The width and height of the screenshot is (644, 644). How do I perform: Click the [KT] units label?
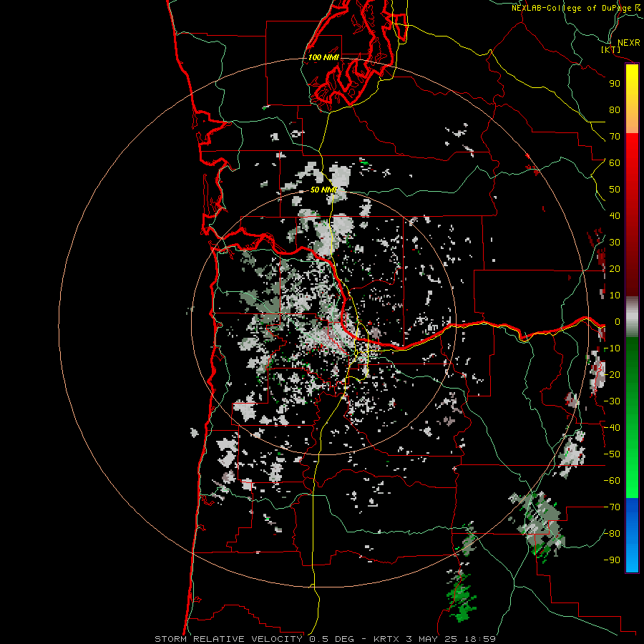[x=611, y=49]
